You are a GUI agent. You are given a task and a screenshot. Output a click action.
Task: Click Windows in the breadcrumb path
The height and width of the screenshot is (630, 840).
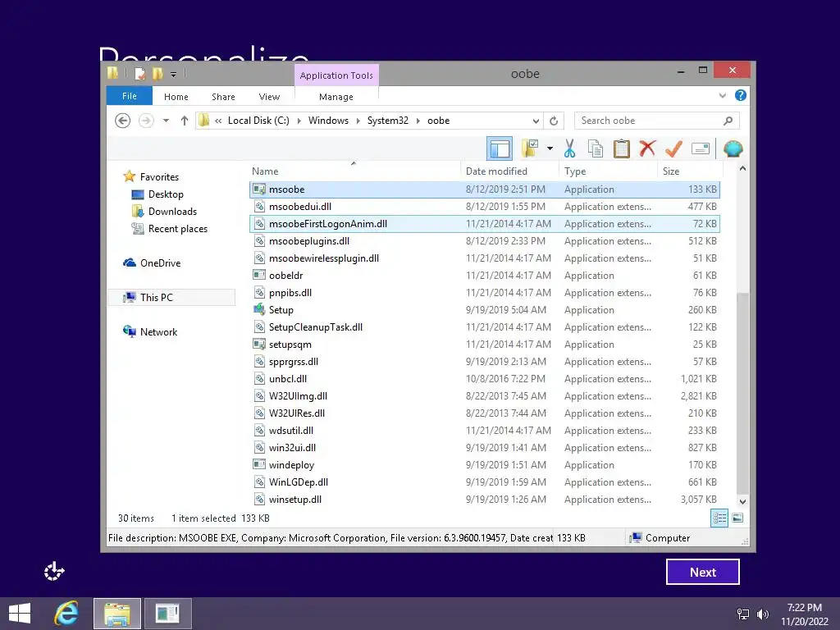(x=328, y=121)
